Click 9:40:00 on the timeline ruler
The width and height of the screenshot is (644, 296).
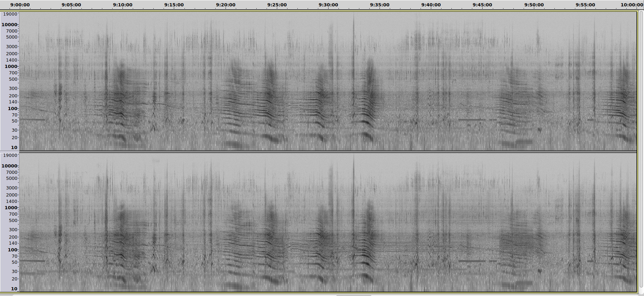point(431,5)
